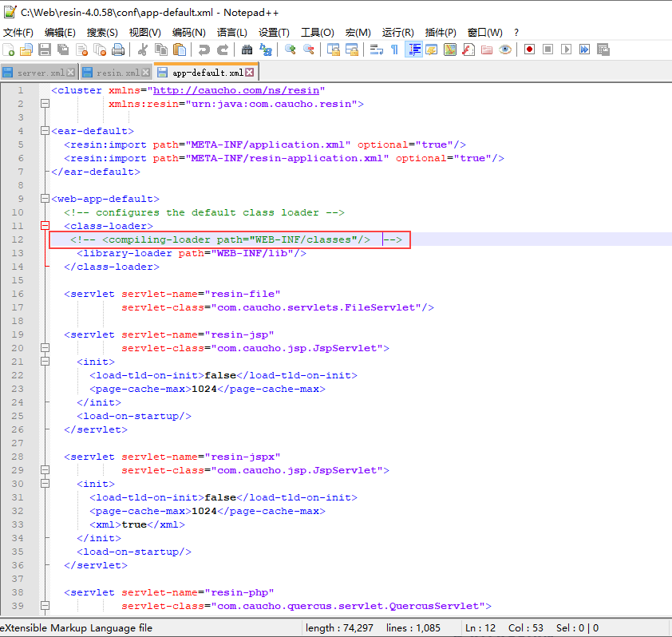Redo edit with Redo arrow
Screen dimensions: 672x637
(223, 49)
